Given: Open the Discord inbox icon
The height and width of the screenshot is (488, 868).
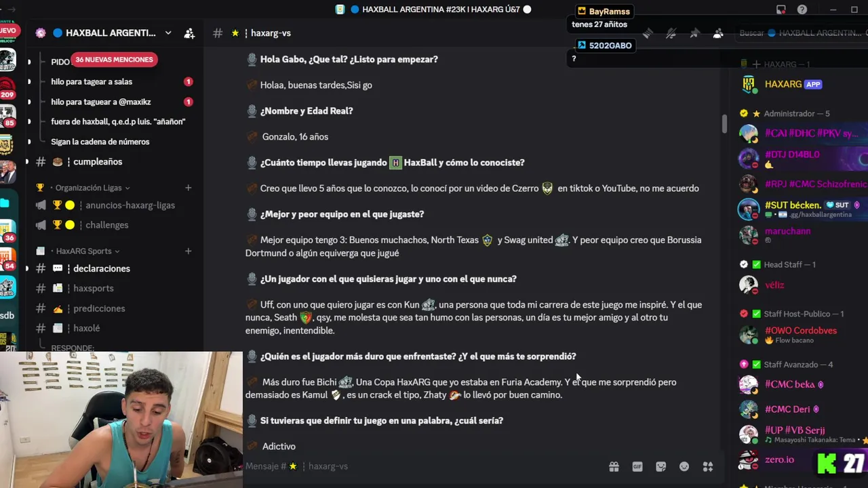Looking at the screenshot, I should tap(781, 9).
